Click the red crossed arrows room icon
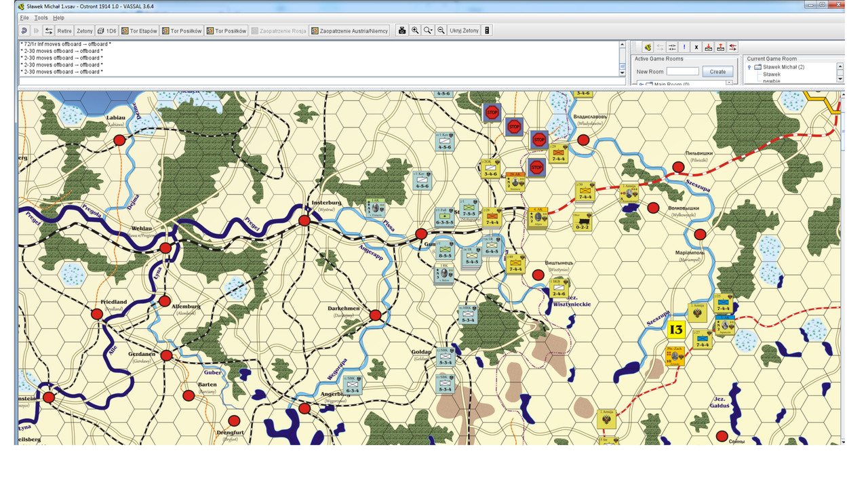 point(733,47)
